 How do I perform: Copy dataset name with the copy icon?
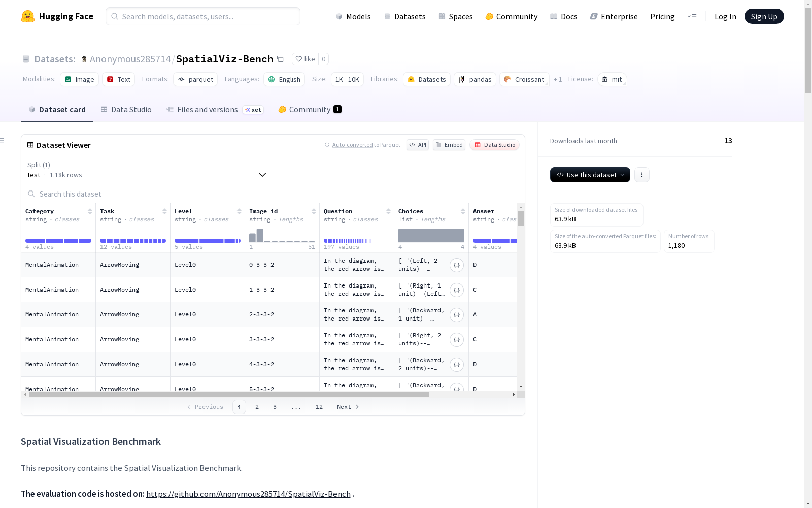click(x=280, y=59)
